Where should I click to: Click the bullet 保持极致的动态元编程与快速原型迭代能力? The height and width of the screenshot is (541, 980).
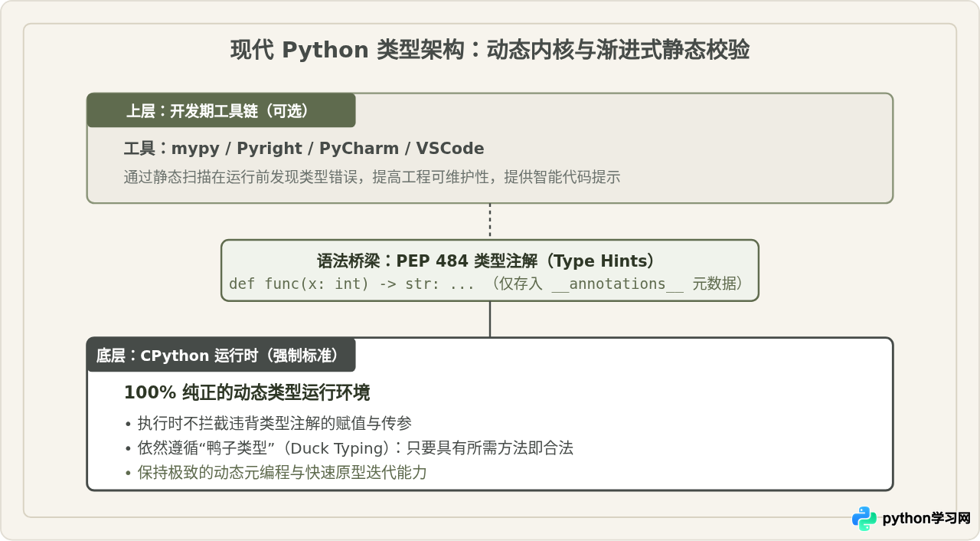276,472
